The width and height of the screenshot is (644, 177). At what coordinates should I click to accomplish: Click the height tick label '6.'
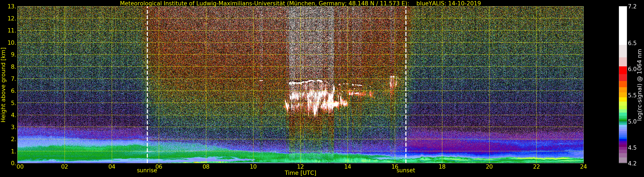[x=14, y=91]
